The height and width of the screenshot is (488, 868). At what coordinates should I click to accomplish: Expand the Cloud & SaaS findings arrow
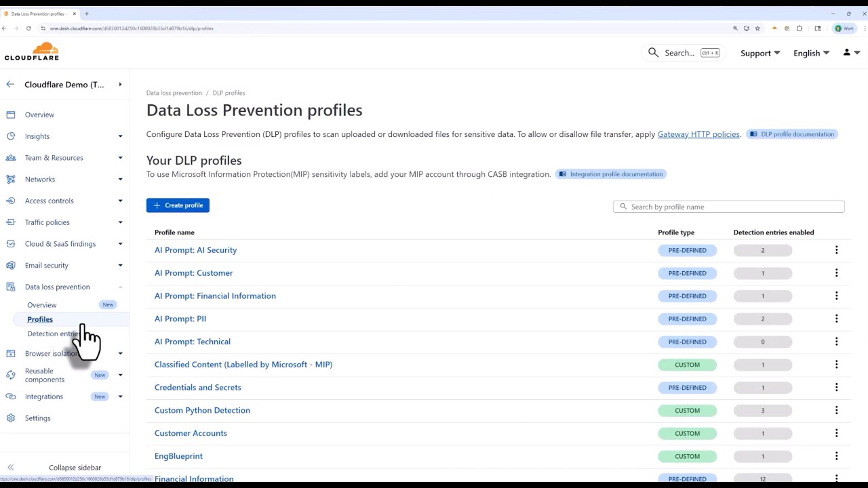click(x=120, y=244)
